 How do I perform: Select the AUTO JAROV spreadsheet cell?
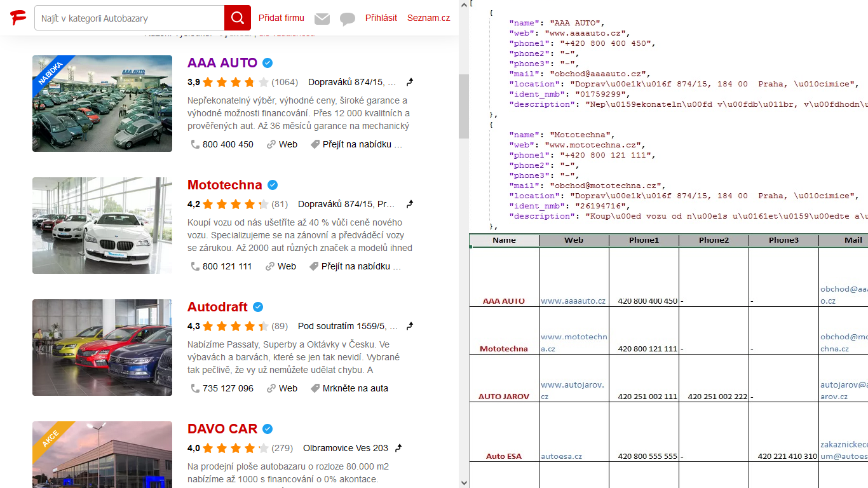[x=504, y=379]
